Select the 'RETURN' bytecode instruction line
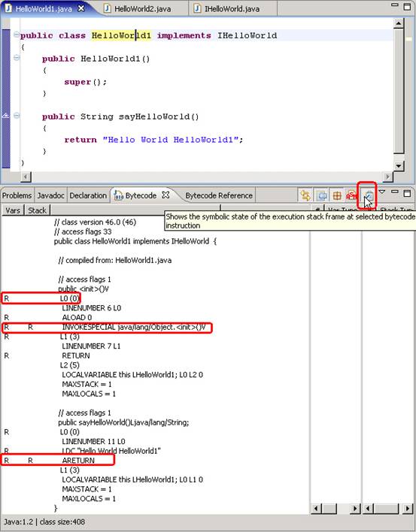 pyautogui.click(x=76, y=355)
